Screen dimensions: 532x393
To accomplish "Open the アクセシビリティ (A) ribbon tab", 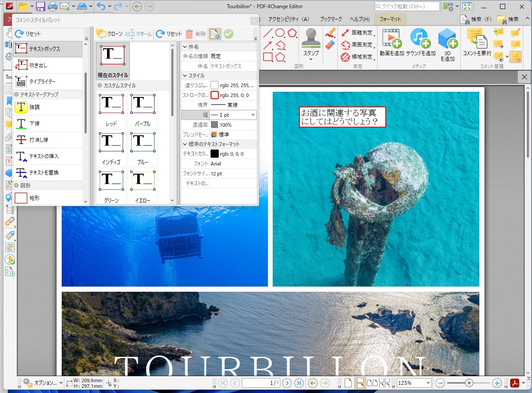I will point(289,19).
